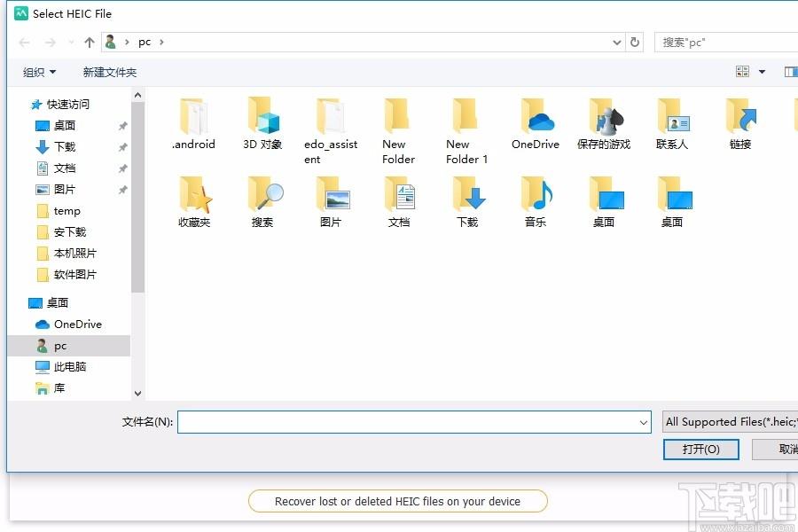
Task: Click the 打开(O) button
Action: coord(700,450)
